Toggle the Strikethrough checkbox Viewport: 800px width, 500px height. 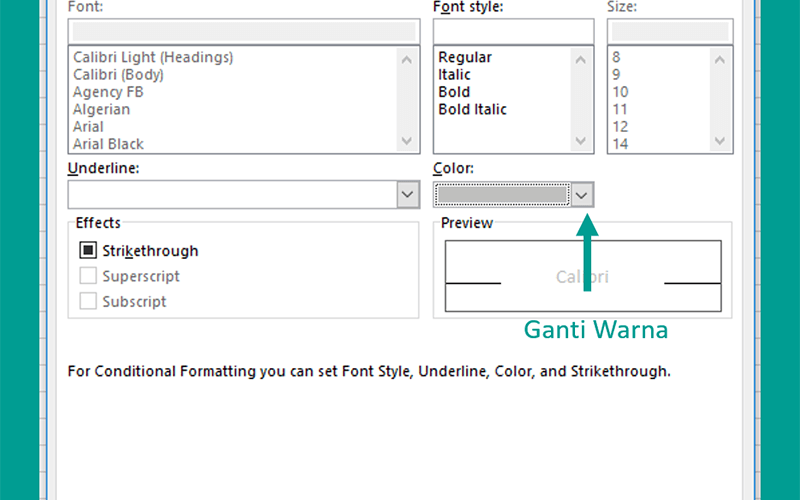[88, 250]
